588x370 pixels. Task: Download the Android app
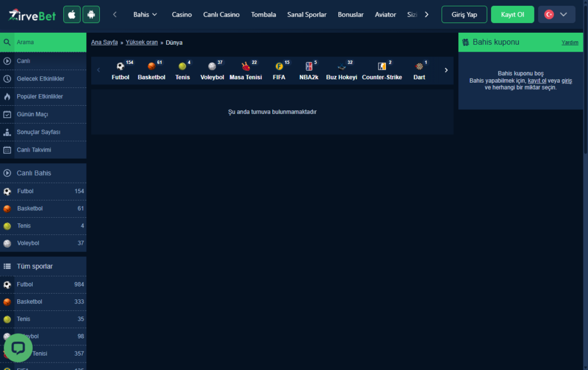91,14
